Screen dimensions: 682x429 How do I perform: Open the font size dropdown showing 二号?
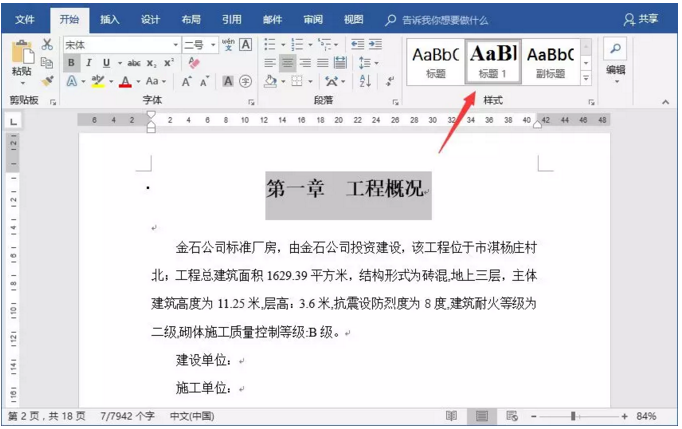[211, 45]
